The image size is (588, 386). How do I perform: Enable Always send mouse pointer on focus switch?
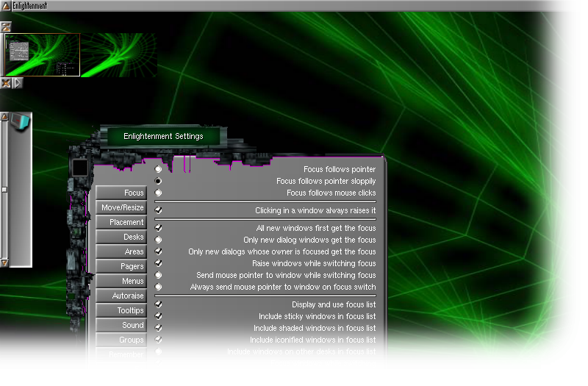click(159, 287)
